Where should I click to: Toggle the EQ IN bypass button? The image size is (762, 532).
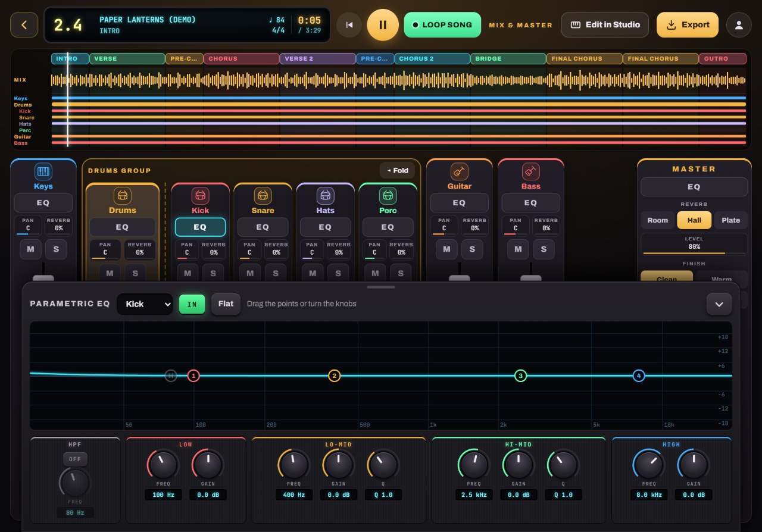click(x=192, y=304)
